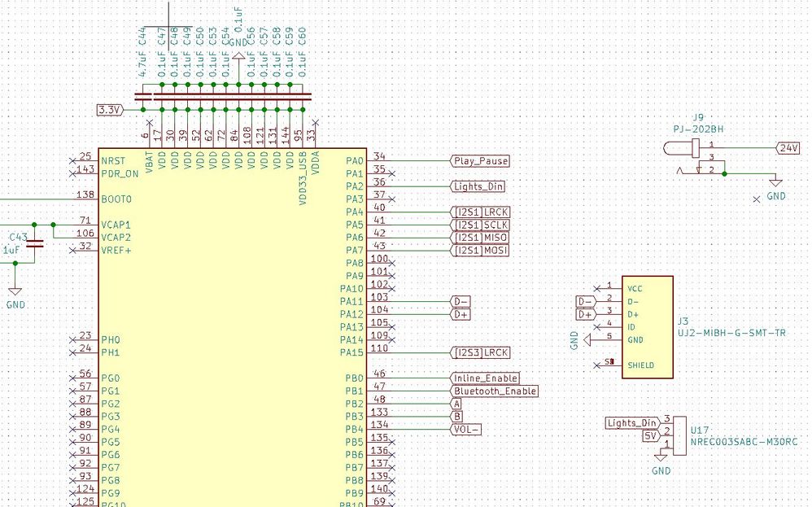
Task: Select the [I2S1]MOSI net label
Action: (480, 251)
